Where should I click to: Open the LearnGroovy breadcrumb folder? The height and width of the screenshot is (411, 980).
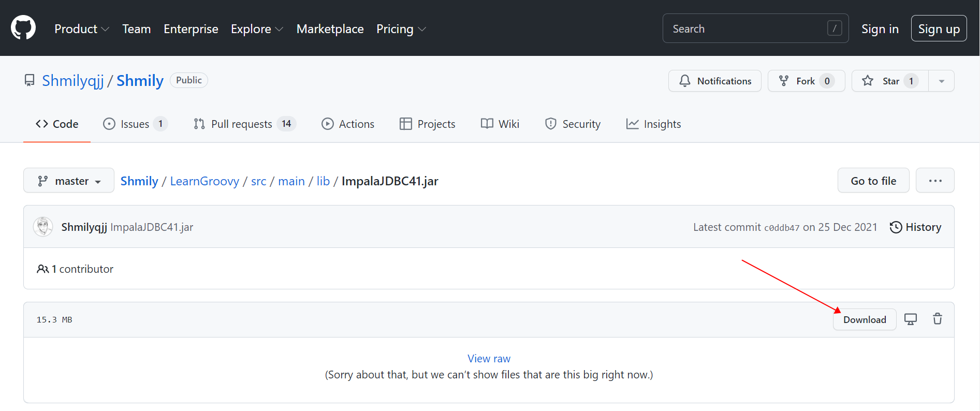pyautogui.click(x=204, y=181)
